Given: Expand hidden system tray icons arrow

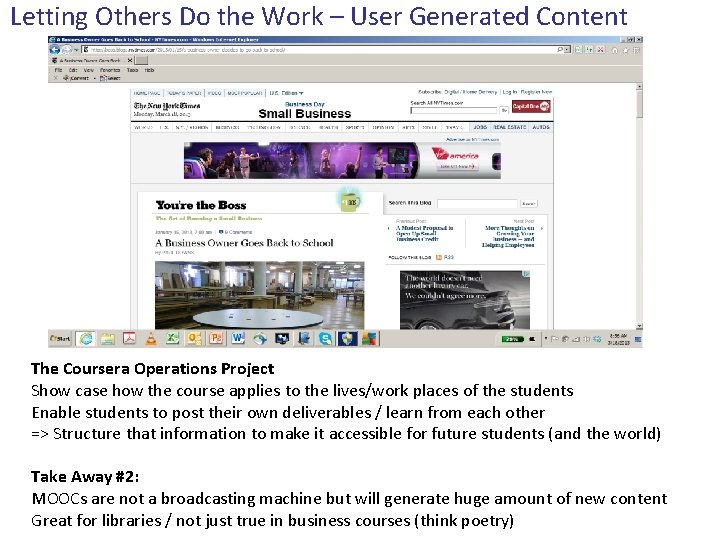Looking at the screenshot, I should pos(546,339).
